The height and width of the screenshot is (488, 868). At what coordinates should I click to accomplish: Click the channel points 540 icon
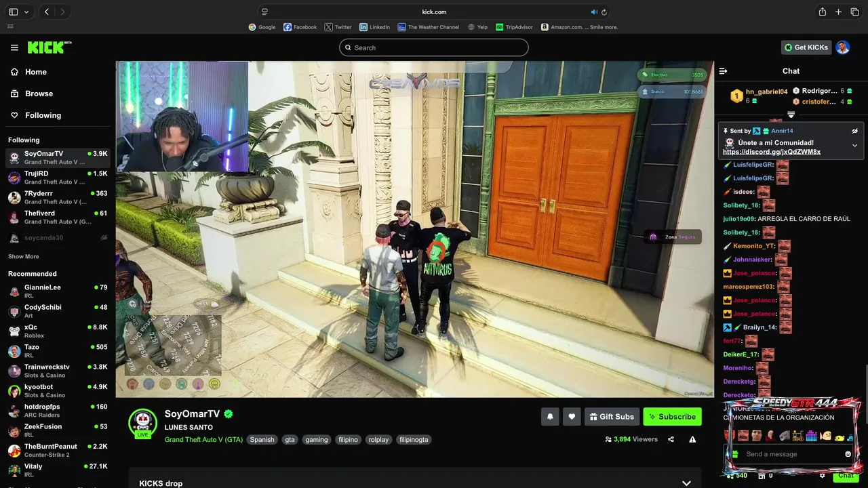click(730, 476)
